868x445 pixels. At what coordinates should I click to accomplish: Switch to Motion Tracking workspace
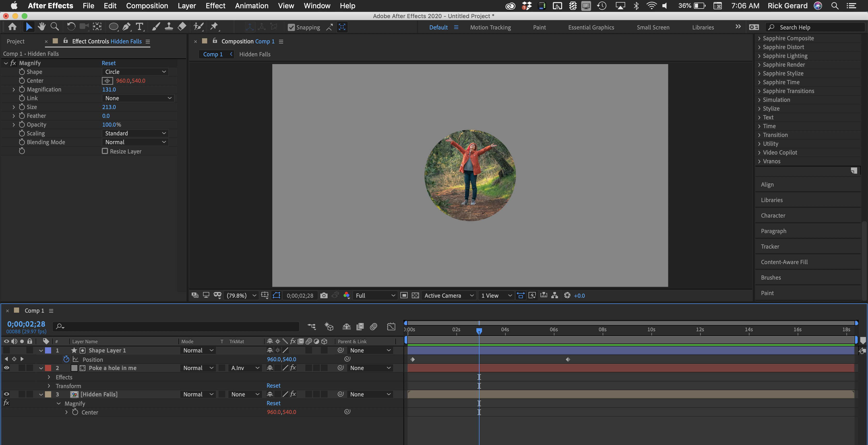tap(490, 28)
